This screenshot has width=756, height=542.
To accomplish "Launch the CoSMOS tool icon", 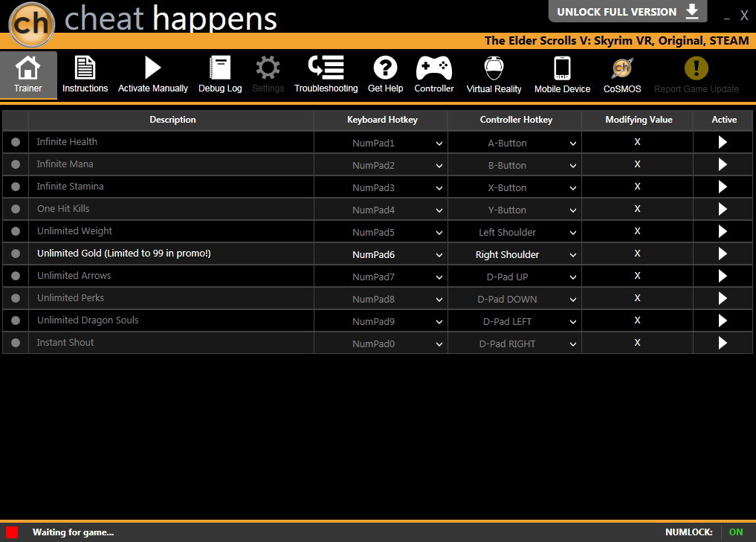I will tap(622, 68).
